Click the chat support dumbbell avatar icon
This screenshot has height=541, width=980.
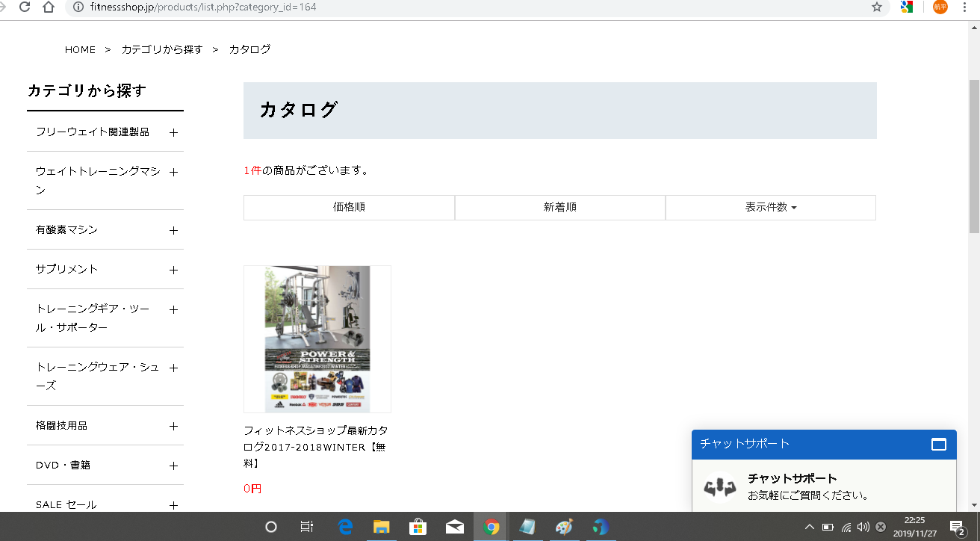click(720, 487)
